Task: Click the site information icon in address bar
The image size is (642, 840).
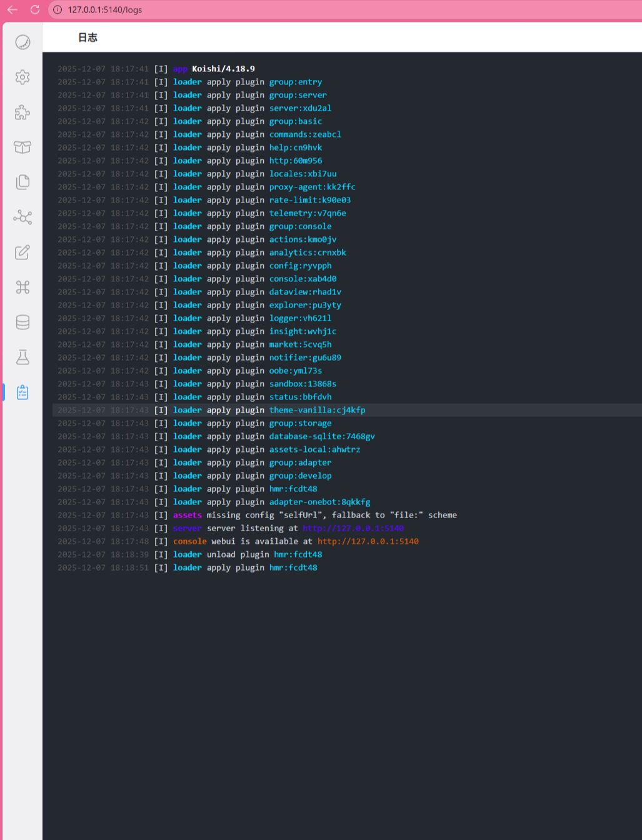Action: tap(58, 10)
